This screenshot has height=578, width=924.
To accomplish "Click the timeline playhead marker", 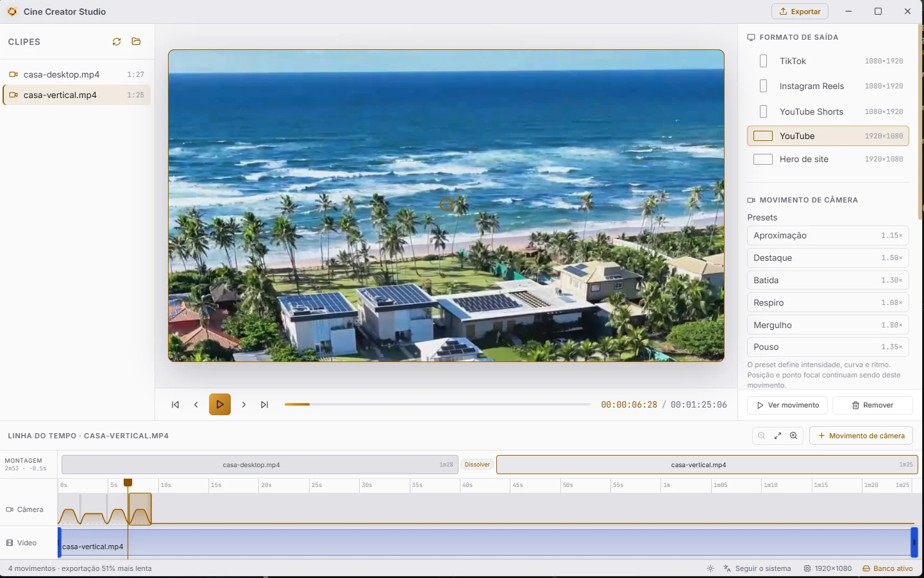I will coord(128,483).
